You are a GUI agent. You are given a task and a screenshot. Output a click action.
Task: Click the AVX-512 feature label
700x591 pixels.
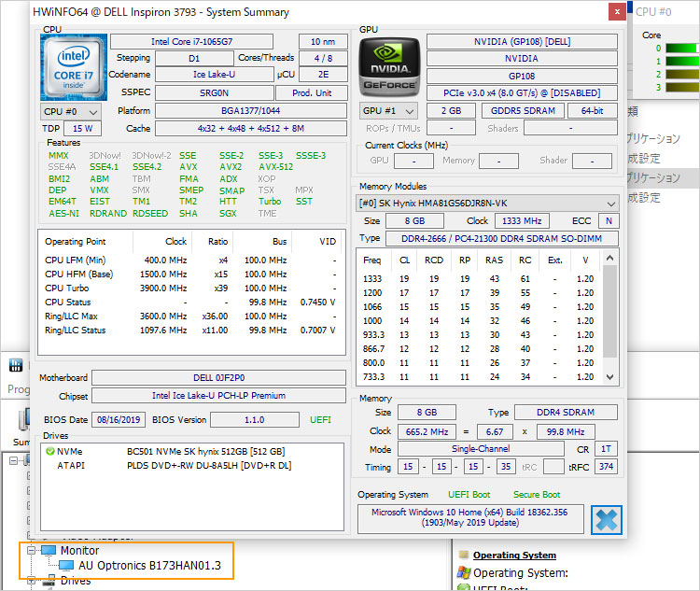tap(276, 166)
